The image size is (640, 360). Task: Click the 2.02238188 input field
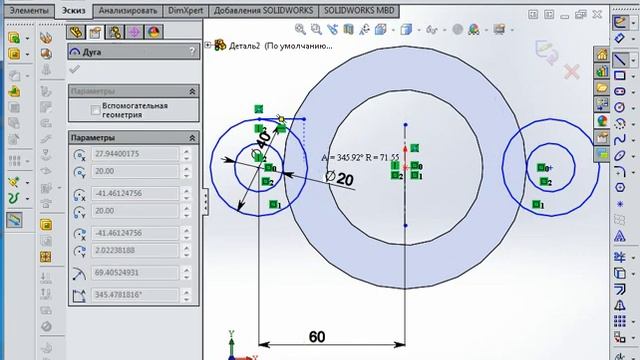(135, 250)
